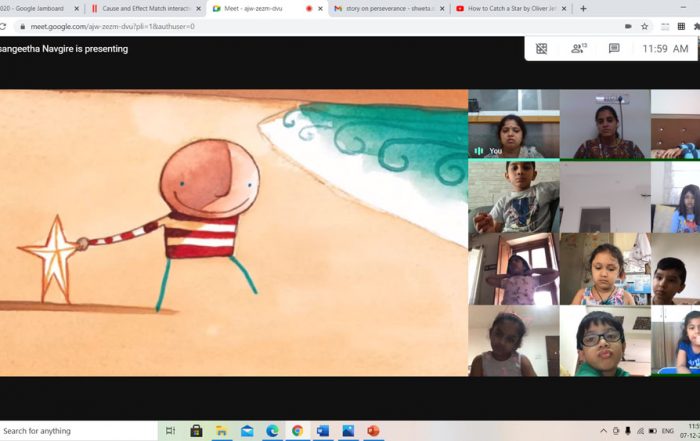Open File Explorer from the taskbar

pyautogui.click(x=221, y=431)
